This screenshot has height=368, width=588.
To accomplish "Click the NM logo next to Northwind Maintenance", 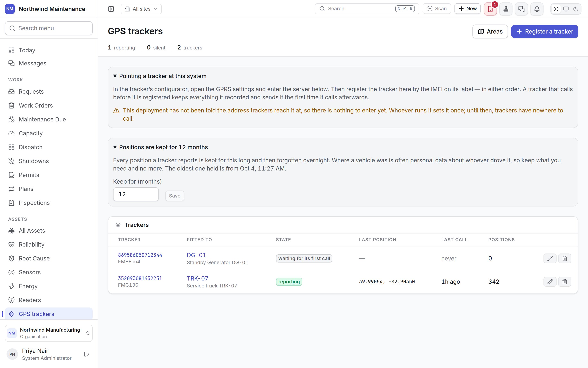I will (x=10, y=9).
